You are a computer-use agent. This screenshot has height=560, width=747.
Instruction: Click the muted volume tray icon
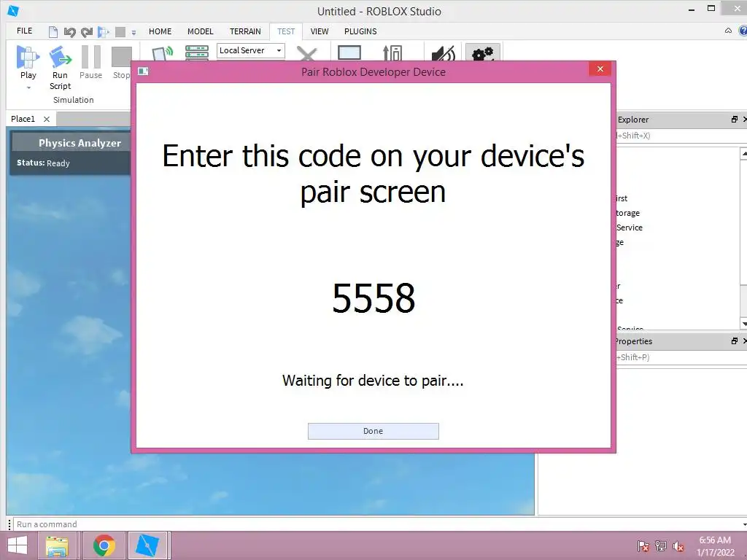click(678, 546)
